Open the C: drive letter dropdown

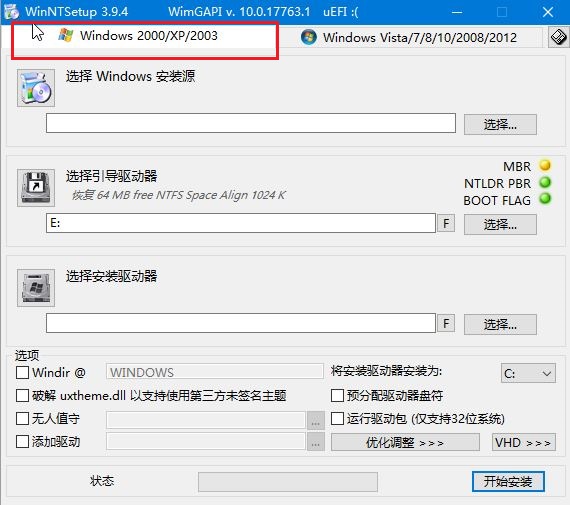coord(528,373)
